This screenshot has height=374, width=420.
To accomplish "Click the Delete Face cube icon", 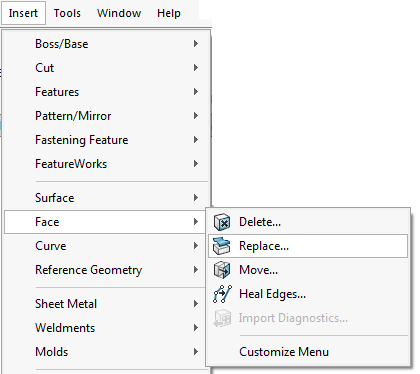I will [222, 222].
